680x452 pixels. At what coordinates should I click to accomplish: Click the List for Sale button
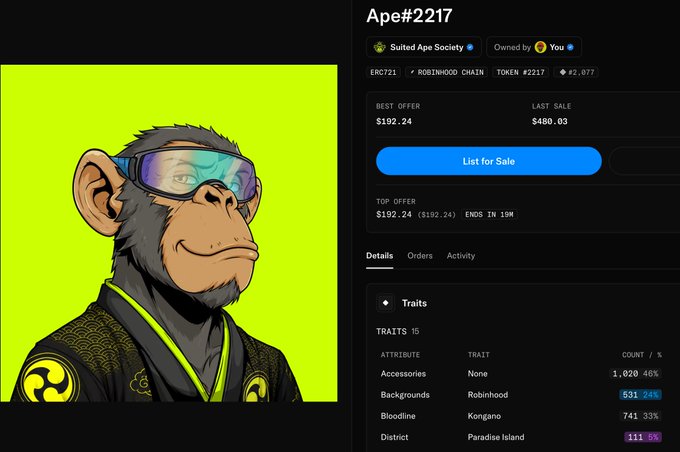tap(489, 161)
